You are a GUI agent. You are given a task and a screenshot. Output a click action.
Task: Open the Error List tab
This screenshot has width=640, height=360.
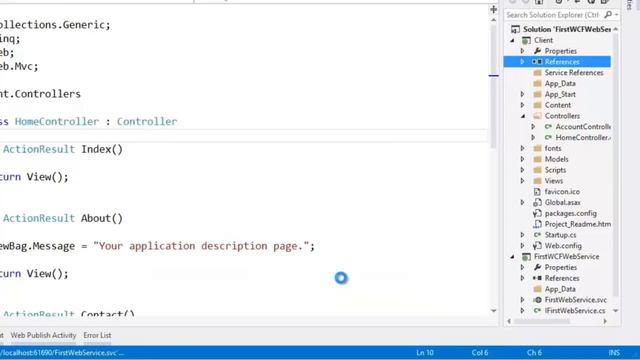(97, 335)
